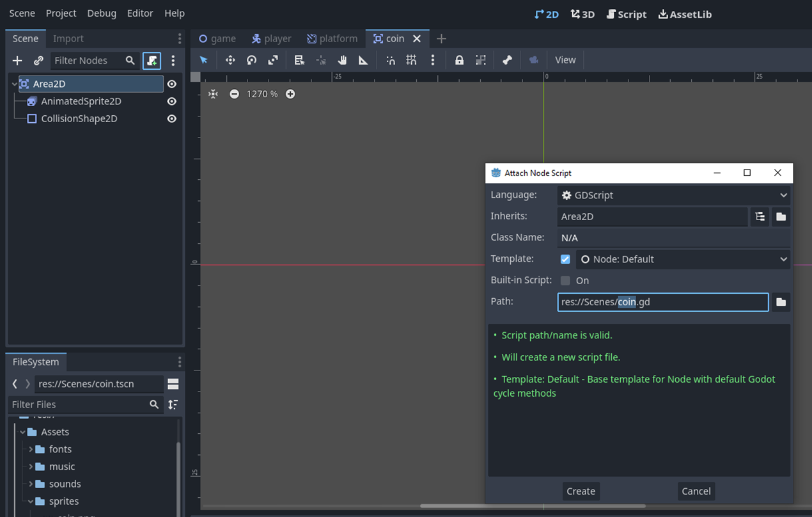Click the search icon in the Filter Nodes box

click(x=130, y=60)
